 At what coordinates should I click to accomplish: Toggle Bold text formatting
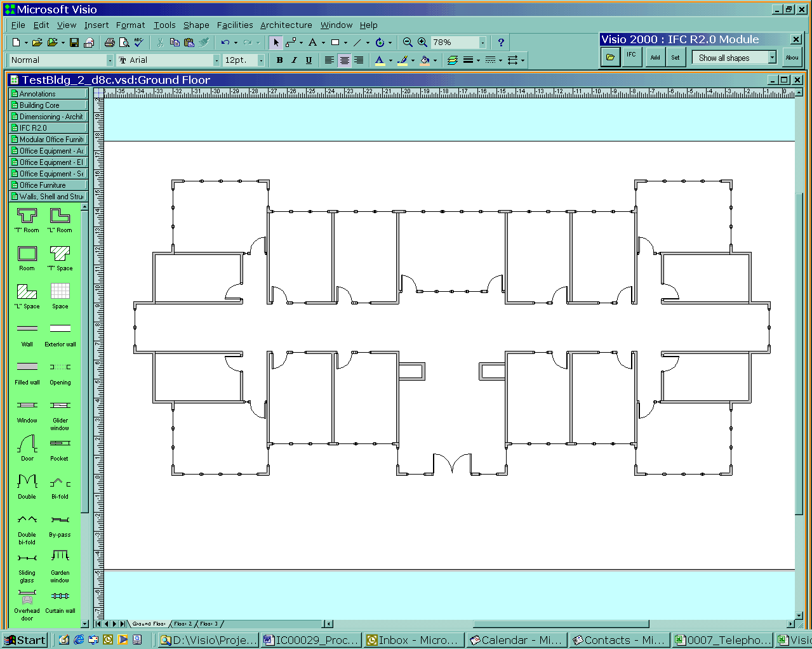[x=279, y=60]
